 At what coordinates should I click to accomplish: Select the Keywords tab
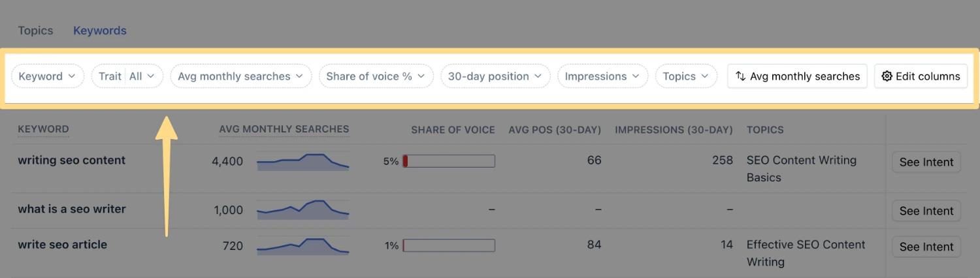click(99, 31)
